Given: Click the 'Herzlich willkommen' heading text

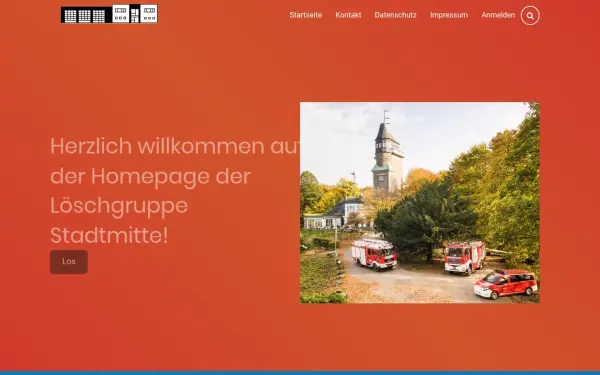Looking at the screenshot, I should tap(175, 191).
